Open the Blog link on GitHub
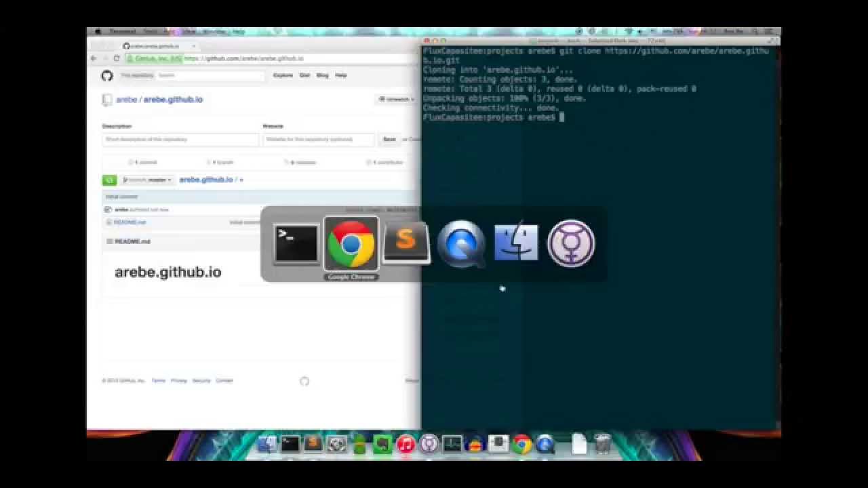Viewport: 868px width, 488px height. point(323,75)
